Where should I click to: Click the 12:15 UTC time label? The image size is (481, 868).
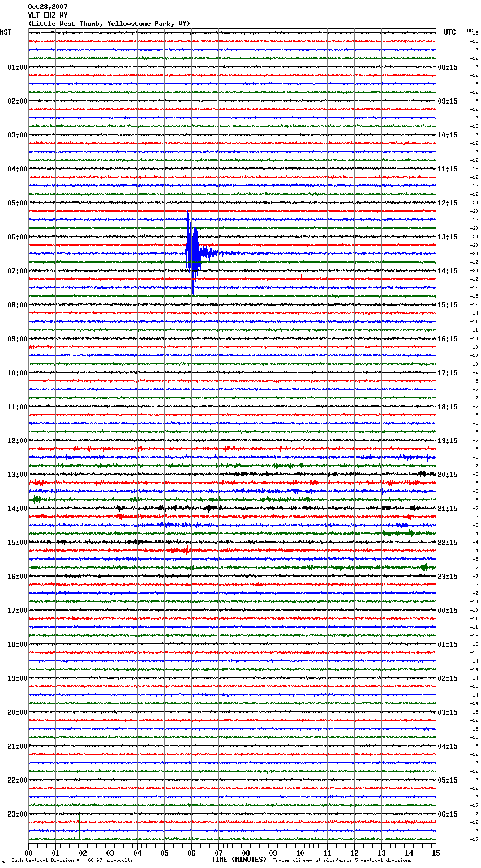click(448, 203)
